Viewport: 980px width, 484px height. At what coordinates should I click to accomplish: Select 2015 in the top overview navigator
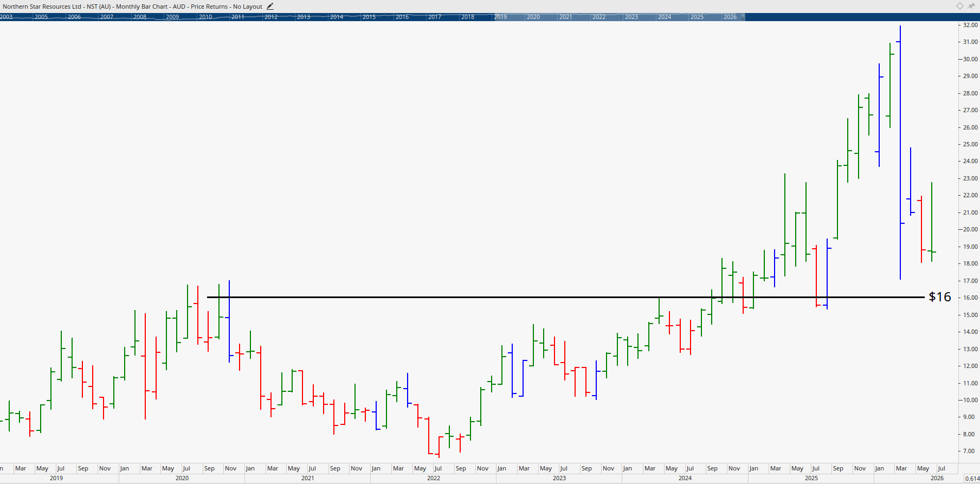tap(369, 17)
